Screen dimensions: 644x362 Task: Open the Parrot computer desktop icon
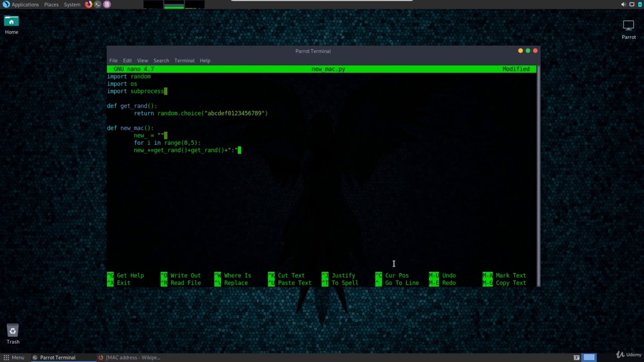click(628, 30)
